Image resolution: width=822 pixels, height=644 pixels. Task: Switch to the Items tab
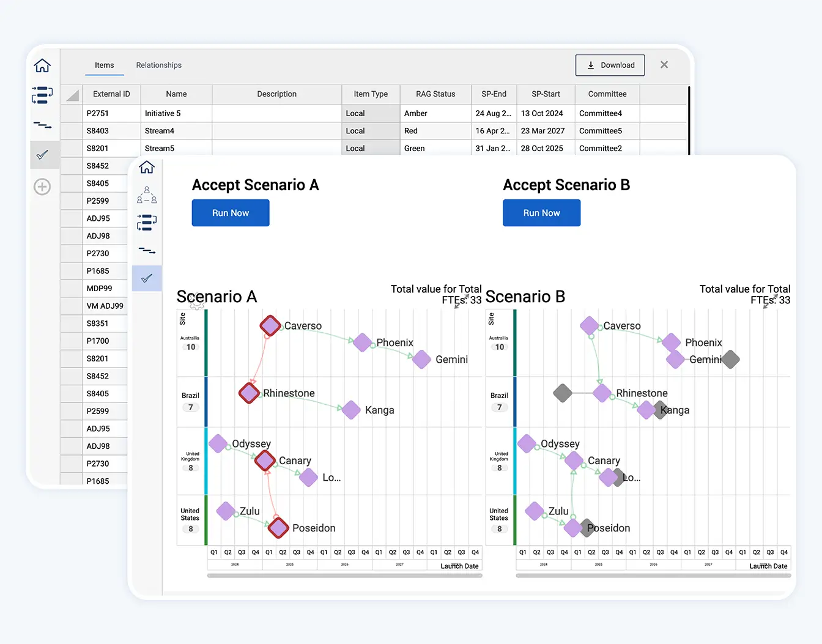point(104,65)
